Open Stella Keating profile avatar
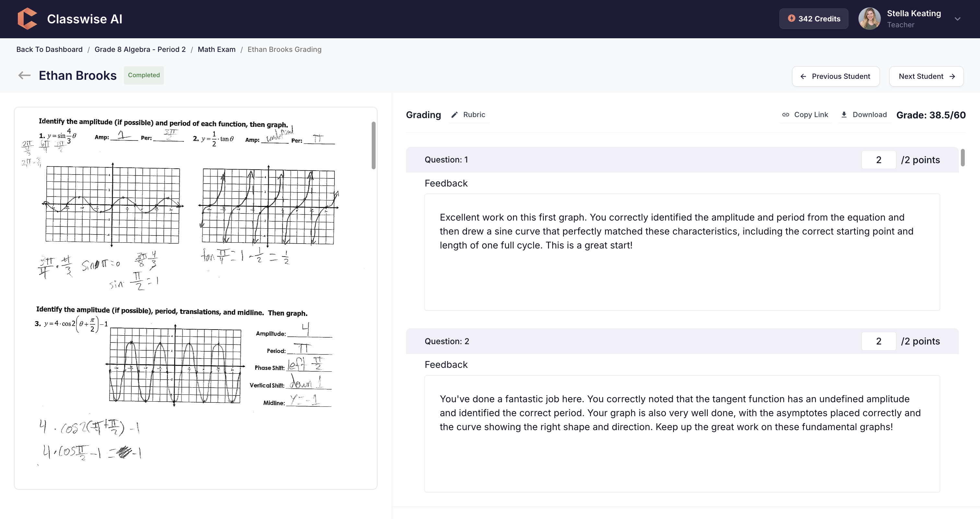The image size is (980, 519). click(869, 19)
